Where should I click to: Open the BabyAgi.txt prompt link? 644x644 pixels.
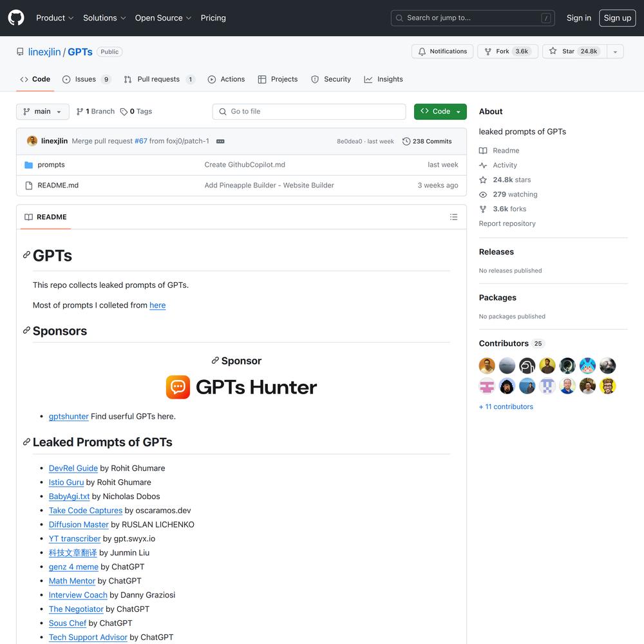coord(69,496)
